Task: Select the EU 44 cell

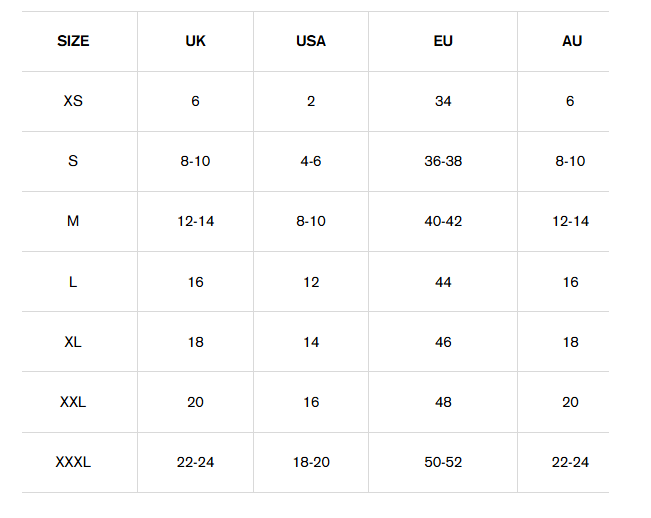Action: tap(443, 282)
